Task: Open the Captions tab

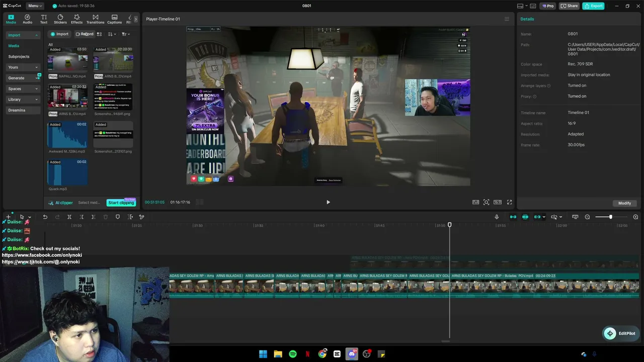Action: tap(114, 19)
